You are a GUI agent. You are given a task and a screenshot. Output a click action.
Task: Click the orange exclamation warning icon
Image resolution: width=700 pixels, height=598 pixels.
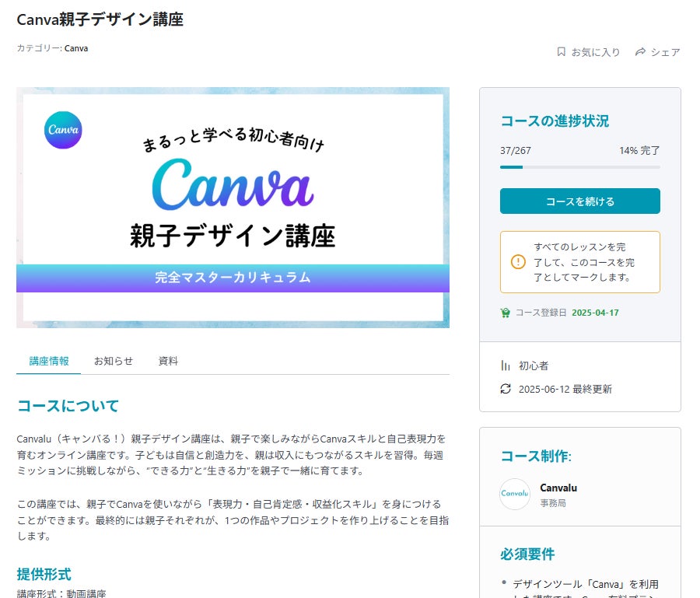[x=518, y=262]
